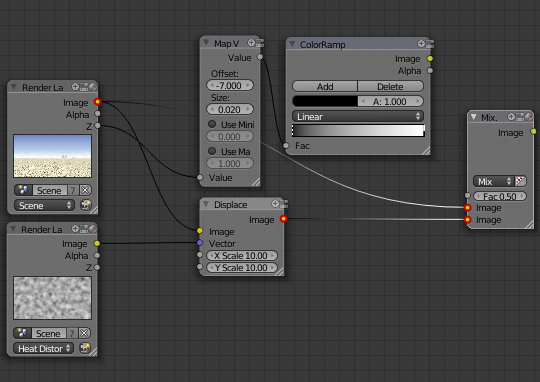Click the plus icon on ColorRamp node header
The image size is (540, 382).
point(421,43)
